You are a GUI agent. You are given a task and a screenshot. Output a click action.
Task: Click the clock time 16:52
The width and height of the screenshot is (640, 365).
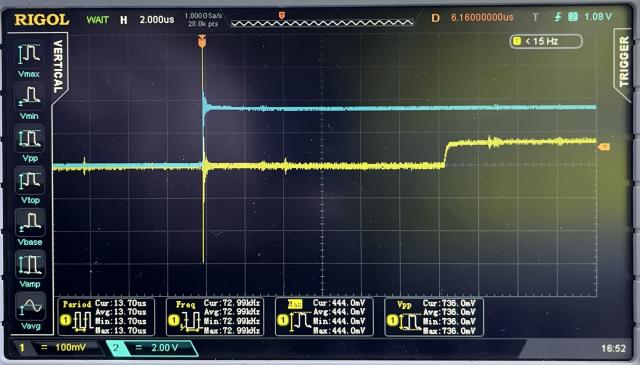point(613,348)
